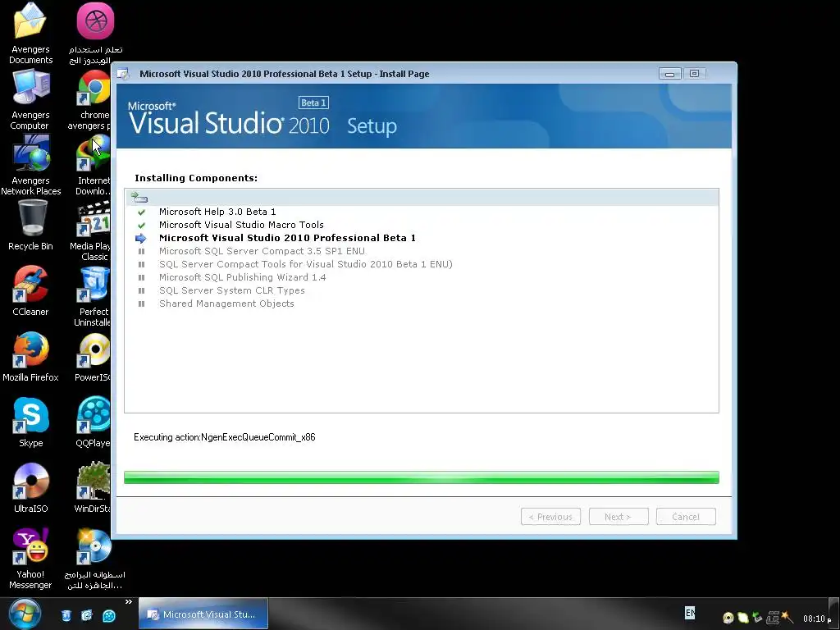Viewport: 840px width, 630px height.
Task: Click the first quick launch icon beside the Start orb
Action: (66, 615)
